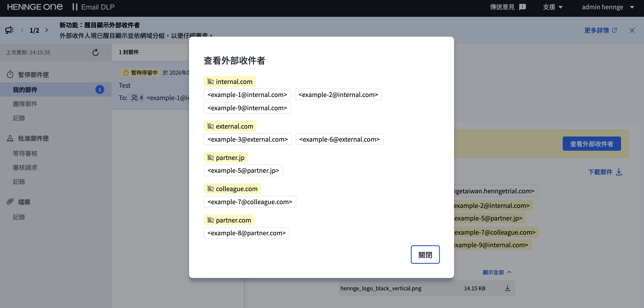Click the recipients group icon beside To field

click(135, 98)
